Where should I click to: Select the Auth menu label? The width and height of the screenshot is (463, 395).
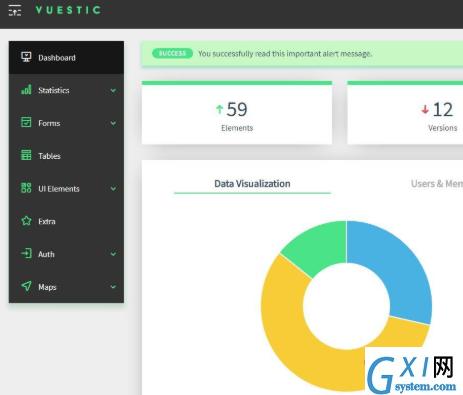[x=46, y=254]
